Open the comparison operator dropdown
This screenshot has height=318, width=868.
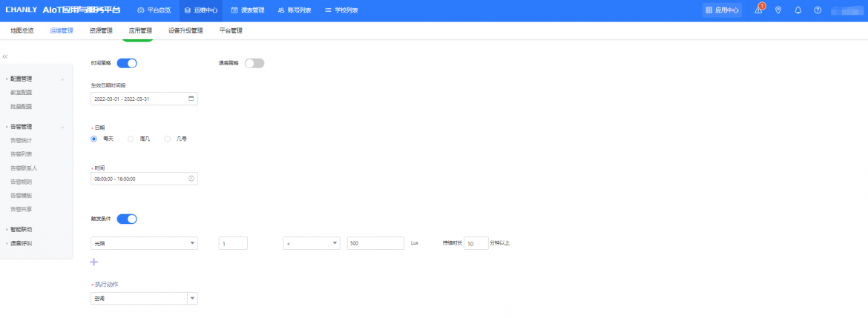click(x=311, y=243)
